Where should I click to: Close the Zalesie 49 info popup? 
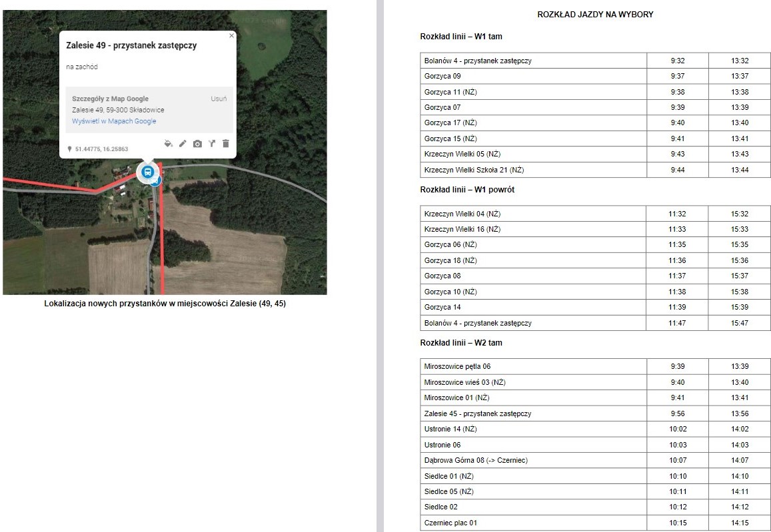point(231,36)
